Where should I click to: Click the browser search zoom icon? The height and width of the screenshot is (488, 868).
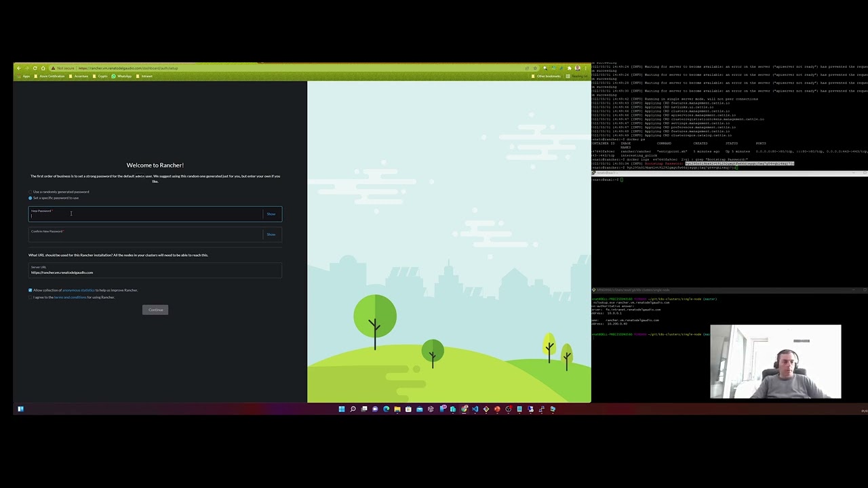[x=545, y=68]
